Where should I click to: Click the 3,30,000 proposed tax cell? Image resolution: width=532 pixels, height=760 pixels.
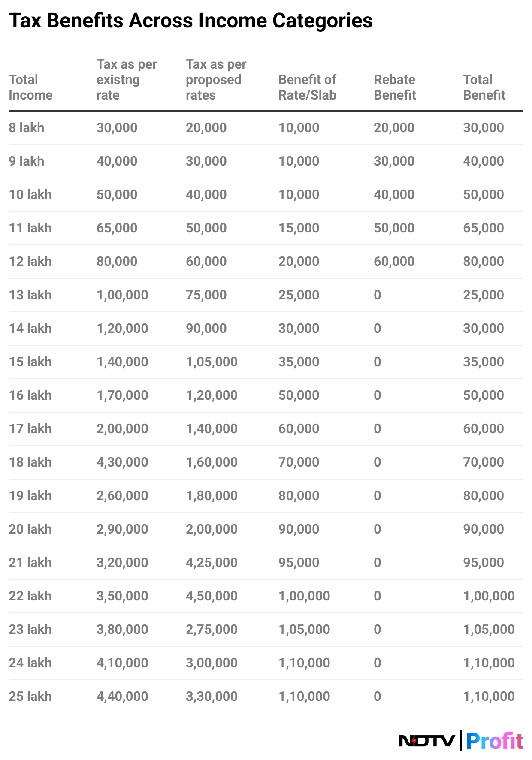pos(212,696)
